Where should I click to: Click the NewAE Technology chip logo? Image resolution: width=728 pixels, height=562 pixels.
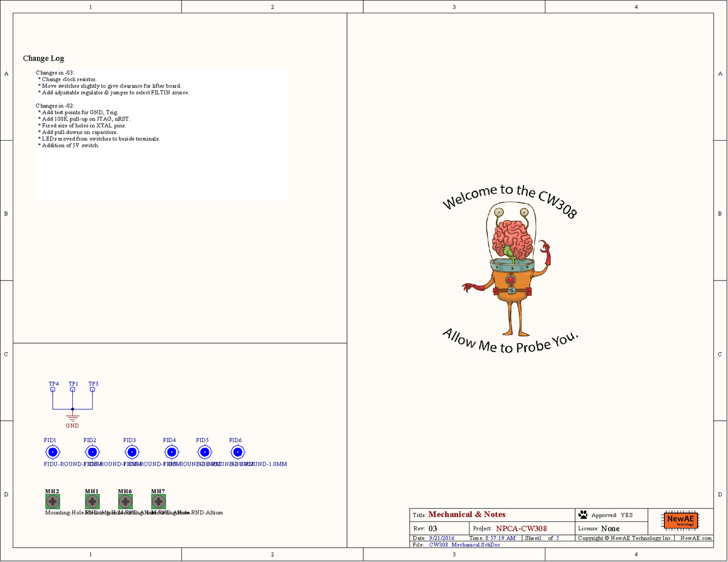(x=680, y=521)
